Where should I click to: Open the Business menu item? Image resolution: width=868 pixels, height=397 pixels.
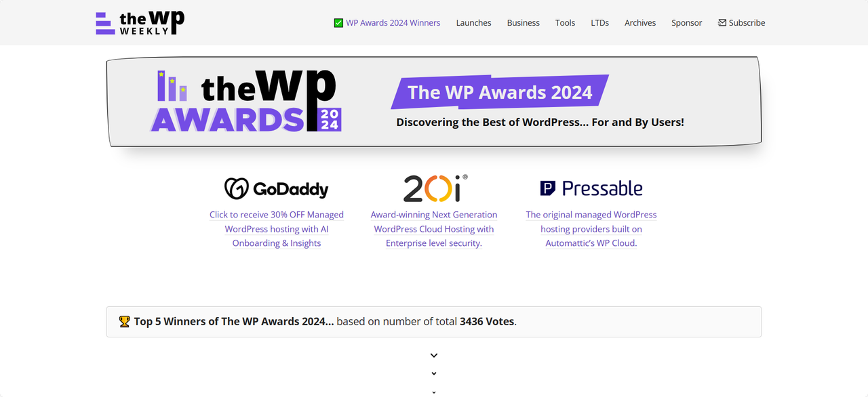[524, 22]
